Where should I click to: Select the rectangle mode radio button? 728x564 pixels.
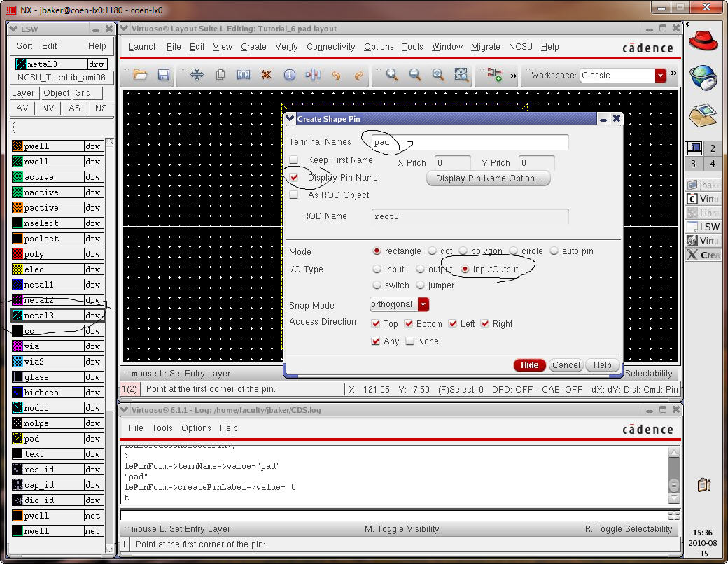pos(377,251)
